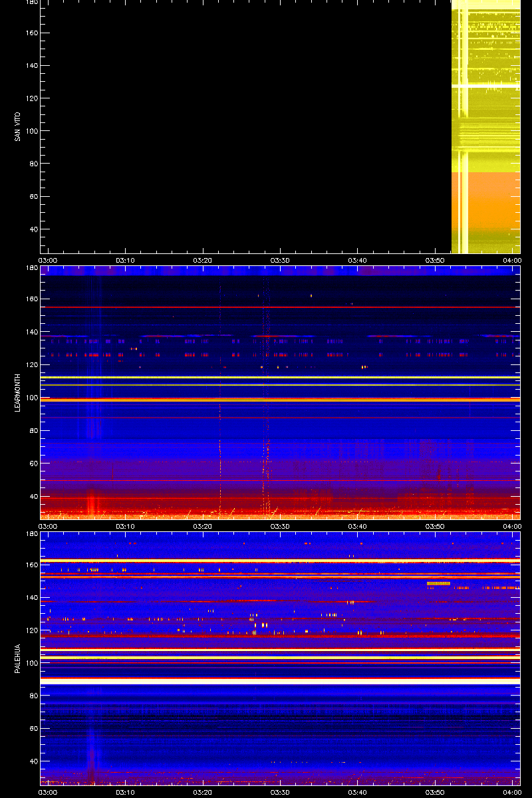
Task: Click the 03:10 time label under the San Vito panel
Action: click(x=125, y=260)
